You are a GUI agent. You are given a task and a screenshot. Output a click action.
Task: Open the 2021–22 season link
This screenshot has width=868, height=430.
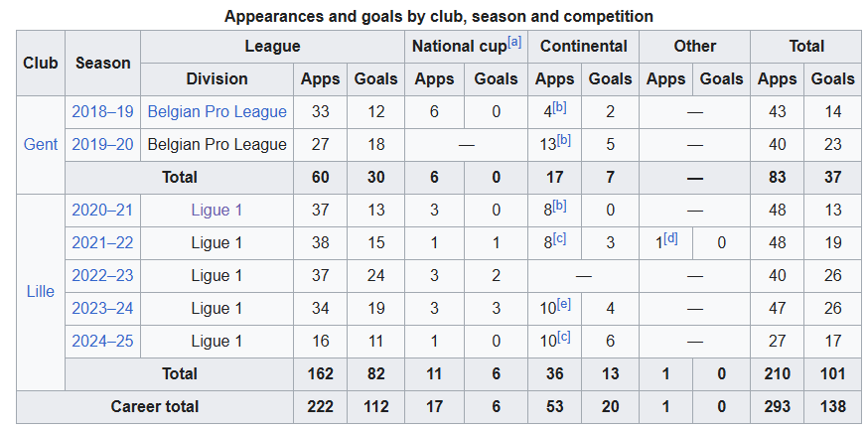pos(102,243)
